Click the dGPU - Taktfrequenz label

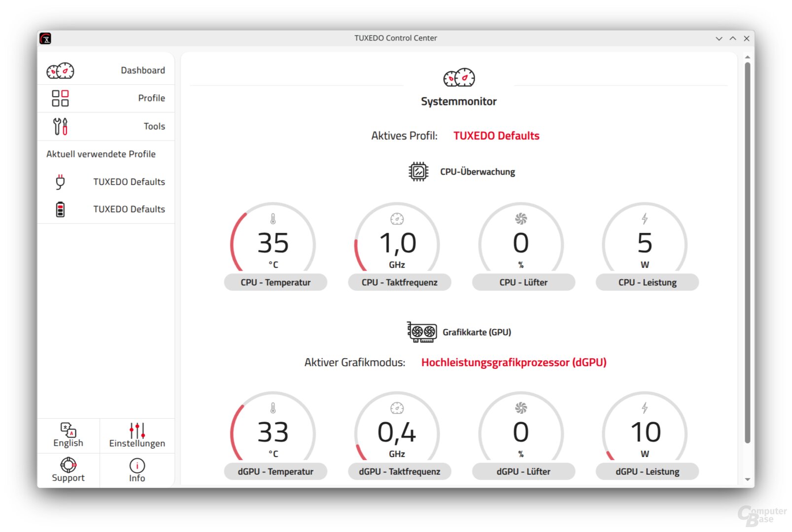pos(400,471)
